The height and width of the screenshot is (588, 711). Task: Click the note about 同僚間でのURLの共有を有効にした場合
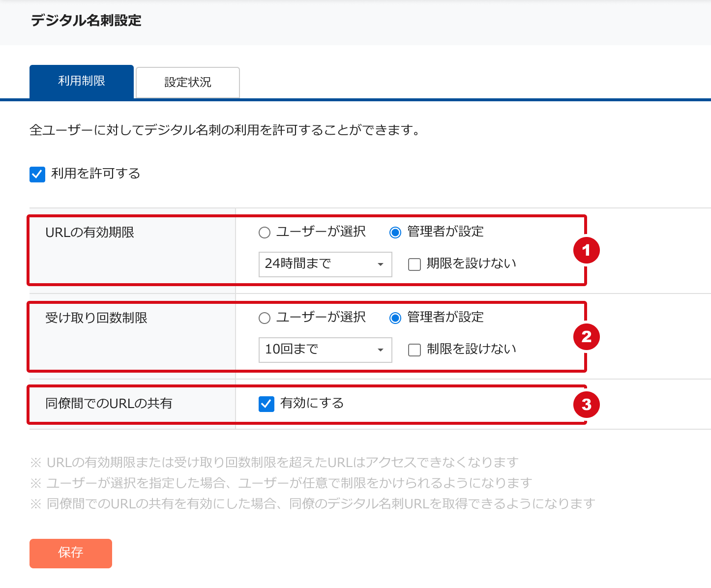pos(313,503)
